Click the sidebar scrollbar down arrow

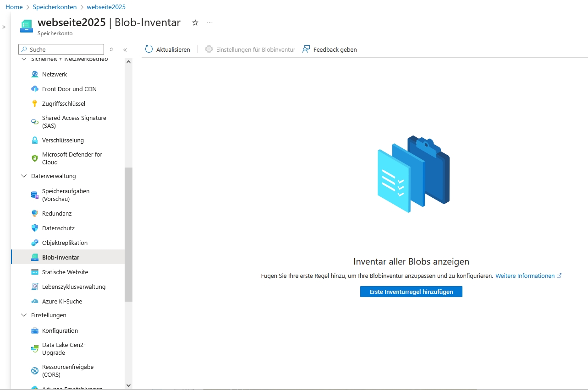point(128,385)
